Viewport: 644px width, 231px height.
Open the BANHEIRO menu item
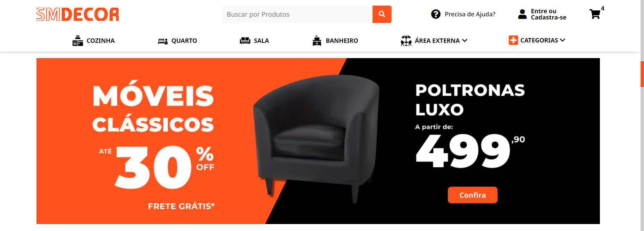point(342,41)
